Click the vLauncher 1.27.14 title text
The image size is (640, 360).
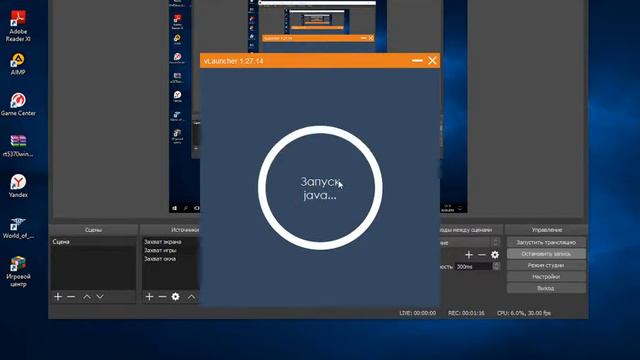233,61
